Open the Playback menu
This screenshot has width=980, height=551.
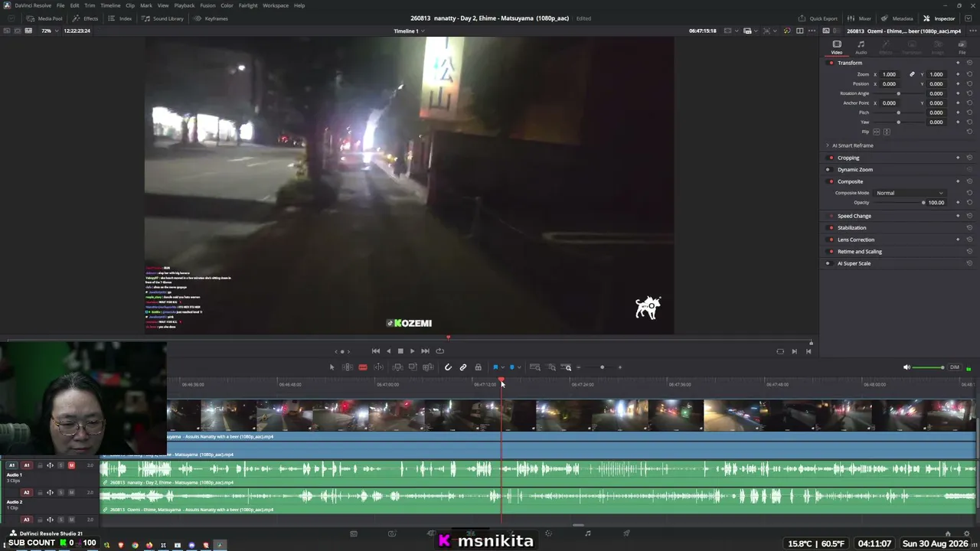tap(185, 5)
